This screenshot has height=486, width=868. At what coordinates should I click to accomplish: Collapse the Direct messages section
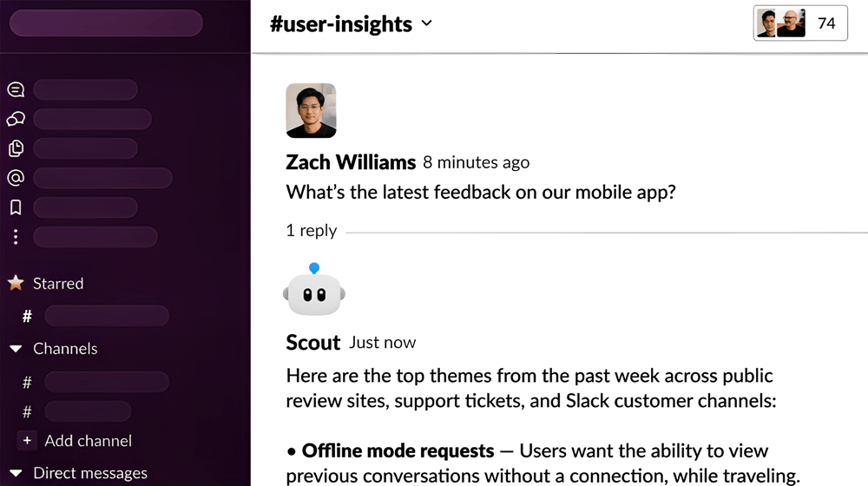pos(16,473)
